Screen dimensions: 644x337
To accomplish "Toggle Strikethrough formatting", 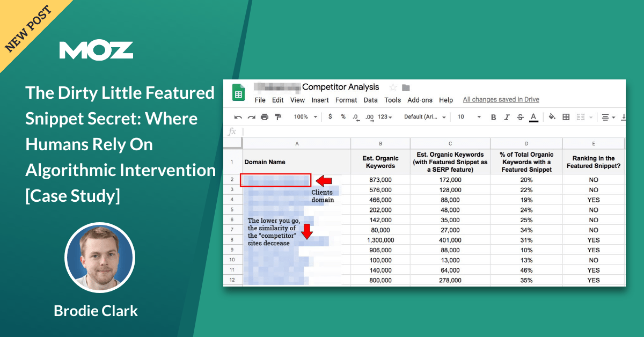I will pyautogui.click(x=520, y=117).
